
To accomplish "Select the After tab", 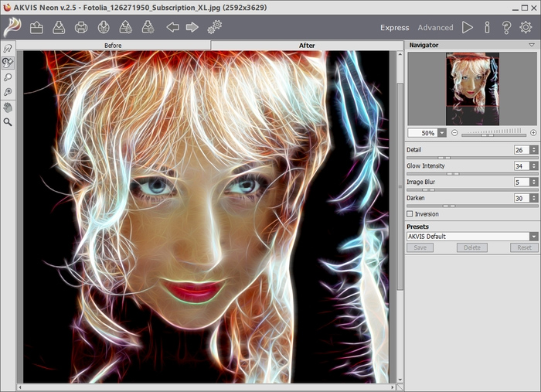I will point(307,46).
